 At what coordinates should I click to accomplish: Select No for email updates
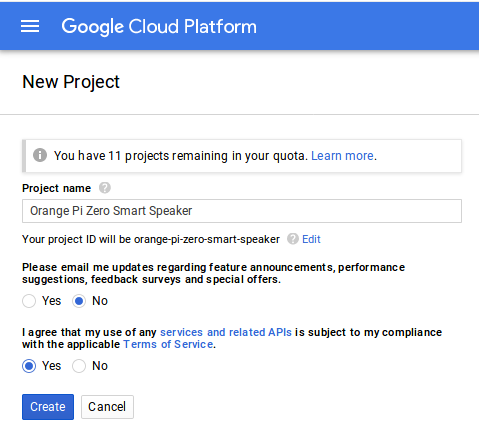79,301
